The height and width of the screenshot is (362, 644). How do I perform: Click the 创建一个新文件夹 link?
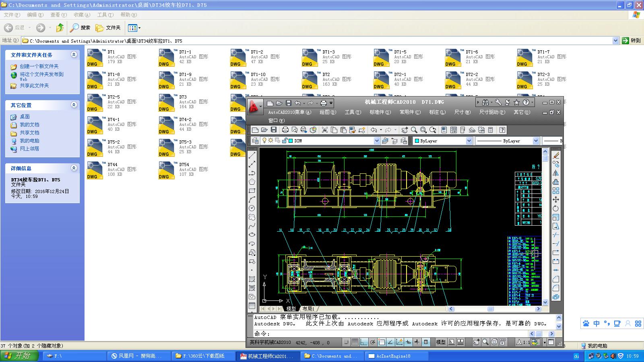[x=39, y=66]
